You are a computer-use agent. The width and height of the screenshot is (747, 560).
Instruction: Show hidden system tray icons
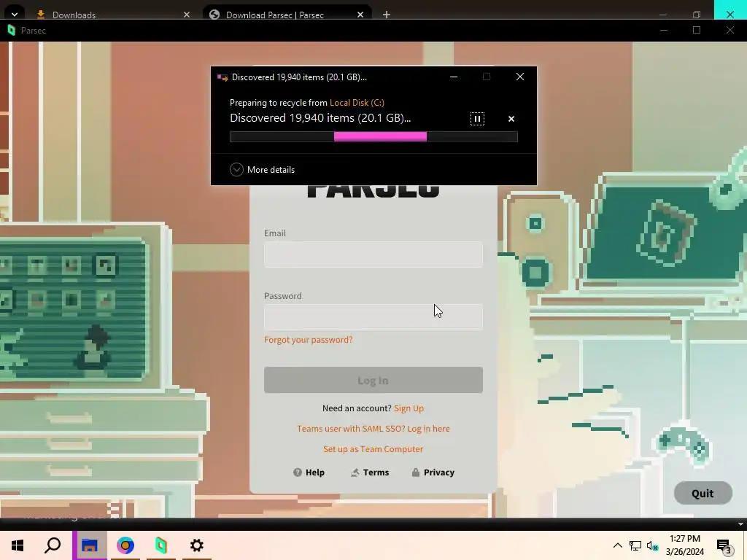coord(617,545)
